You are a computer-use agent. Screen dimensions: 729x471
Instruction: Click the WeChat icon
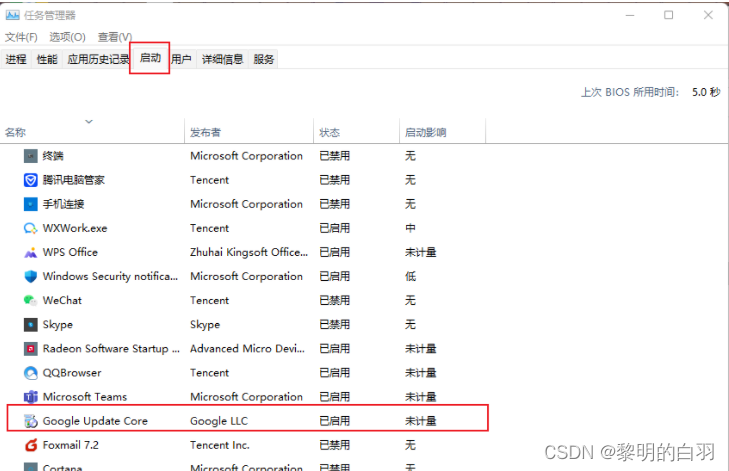coord(30,300)
